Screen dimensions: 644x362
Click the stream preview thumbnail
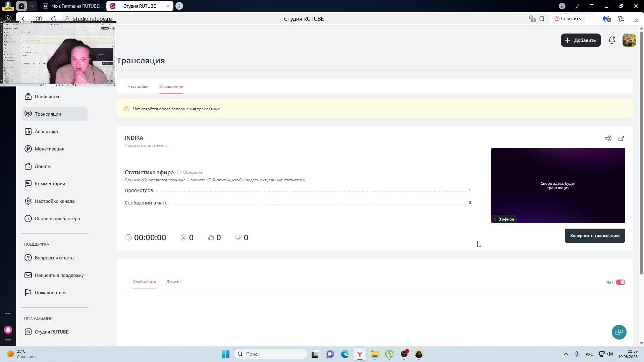tap(558, 185)
